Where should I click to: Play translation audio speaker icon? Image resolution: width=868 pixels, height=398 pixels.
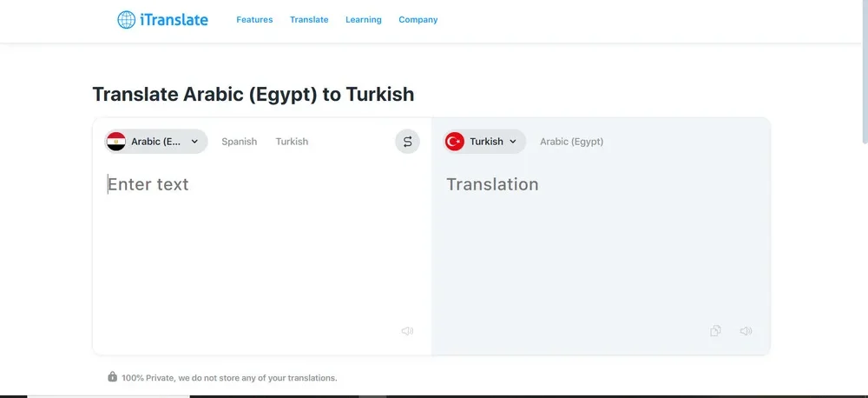746,331
